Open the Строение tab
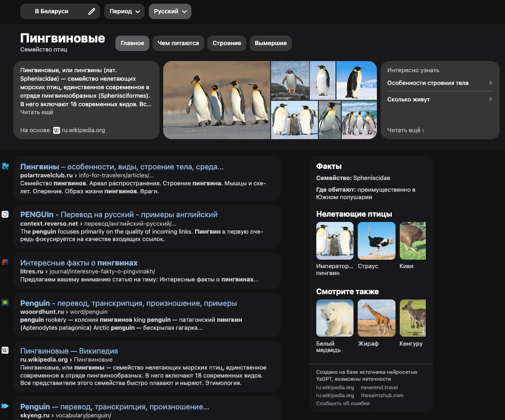Image resolution: width=505 pixels, height=420 pixels. (x=227, y=43)
